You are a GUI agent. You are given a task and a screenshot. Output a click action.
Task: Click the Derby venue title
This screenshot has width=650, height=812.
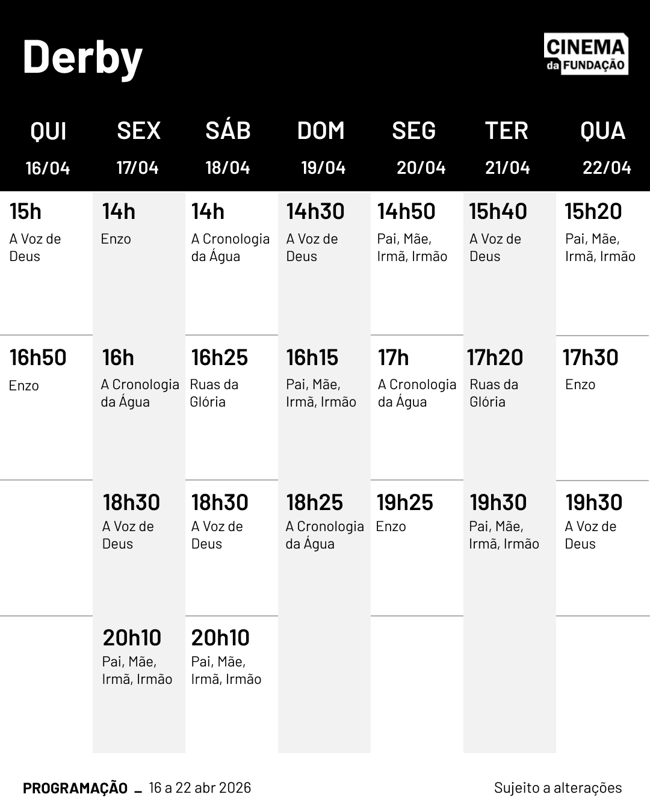point(82,57)
